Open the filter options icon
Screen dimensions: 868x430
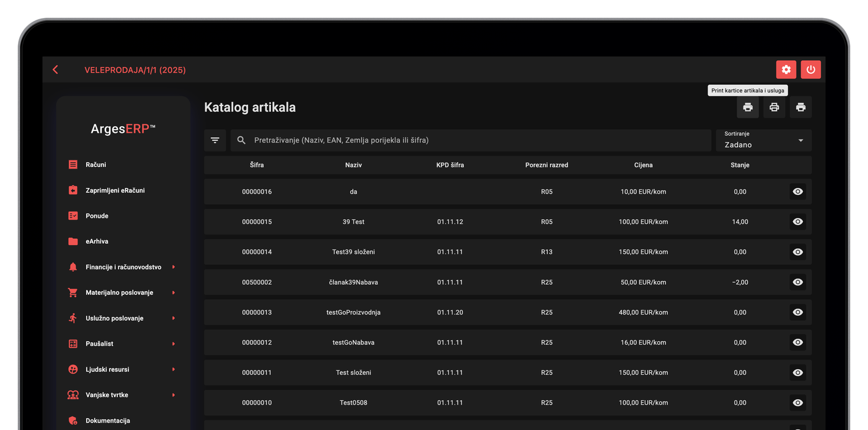[x=215, y=140]
